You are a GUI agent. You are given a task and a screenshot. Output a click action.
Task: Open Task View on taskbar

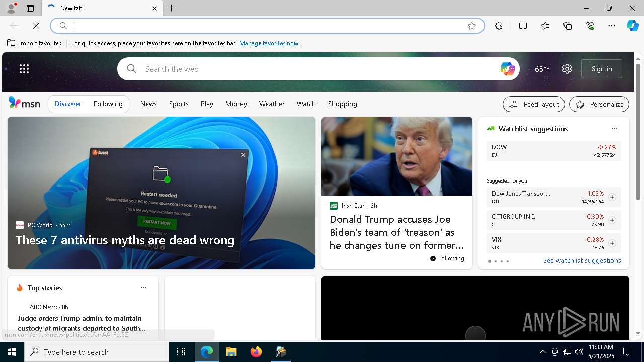coord(181,352)
